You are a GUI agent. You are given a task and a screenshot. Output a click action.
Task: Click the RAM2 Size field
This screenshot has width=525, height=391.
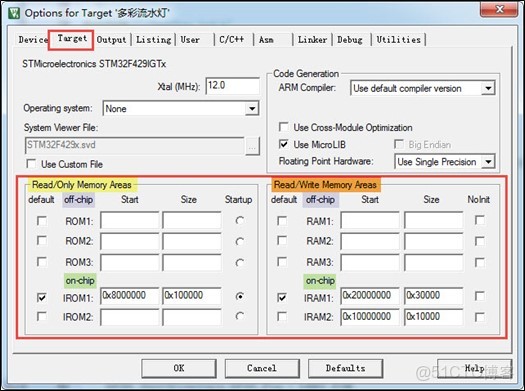pos(434,241)
